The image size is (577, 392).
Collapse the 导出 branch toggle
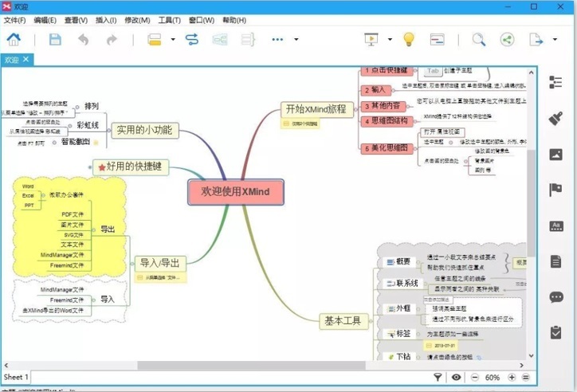[94, 229]
